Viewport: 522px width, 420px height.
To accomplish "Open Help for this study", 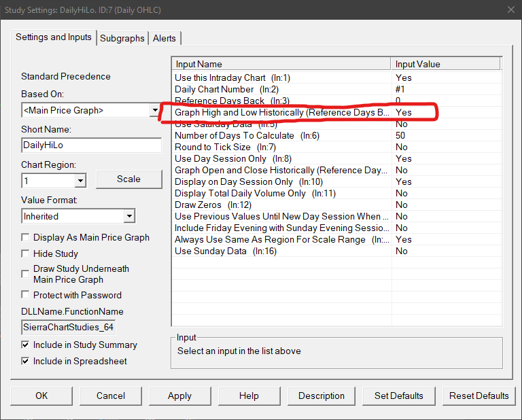I will (x=249, y=396).
